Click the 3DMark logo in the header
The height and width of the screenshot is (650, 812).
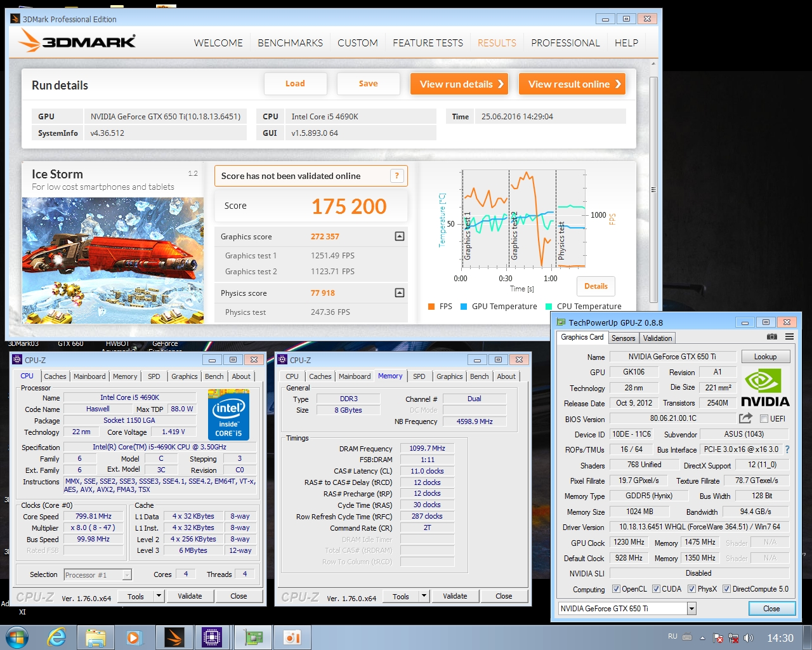pos(77,41)
